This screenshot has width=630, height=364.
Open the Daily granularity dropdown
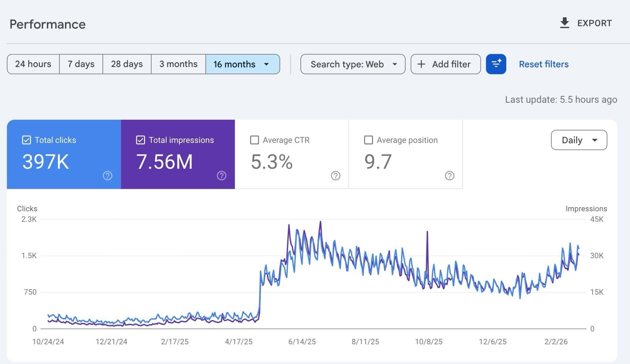pos(579,140)
